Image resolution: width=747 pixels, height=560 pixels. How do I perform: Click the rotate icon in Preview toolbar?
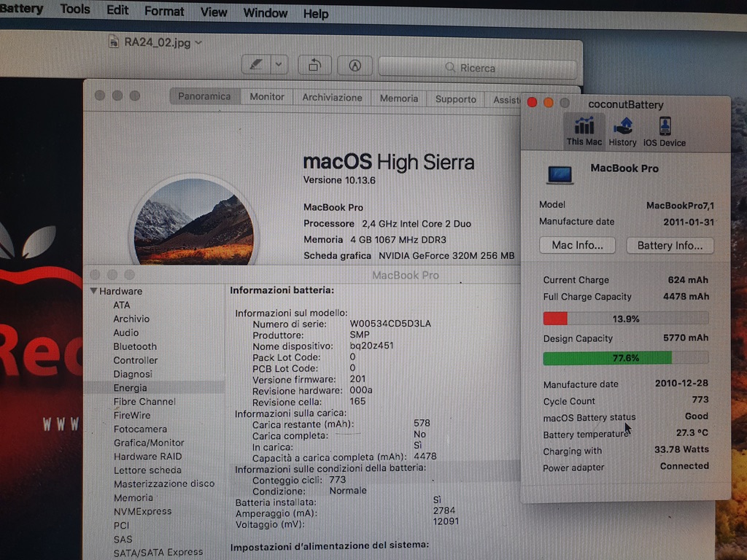coord(314,65)
